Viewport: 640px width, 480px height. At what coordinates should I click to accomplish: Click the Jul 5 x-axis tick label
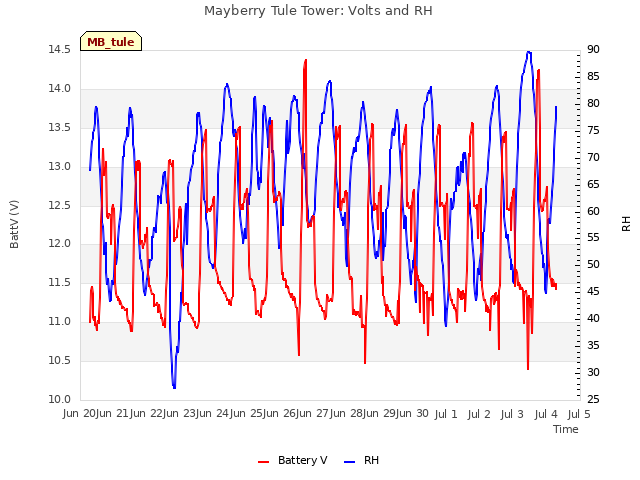[579, 414]
